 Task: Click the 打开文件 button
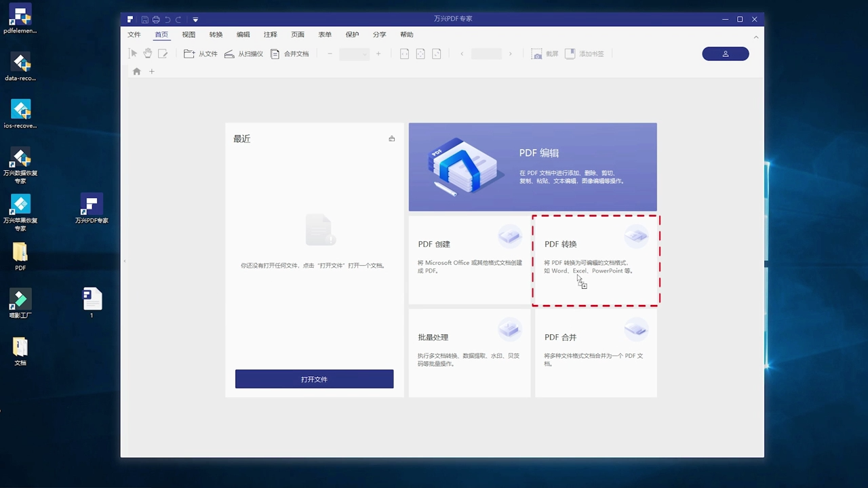314,379
